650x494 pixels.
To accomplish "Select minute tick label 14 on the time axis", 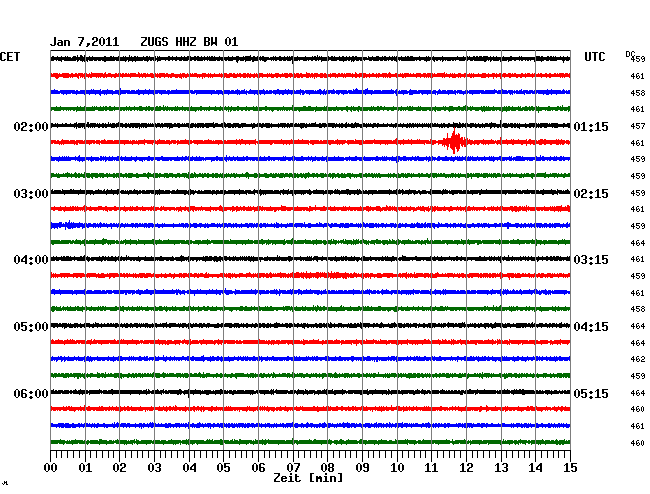I will point(536,468).
